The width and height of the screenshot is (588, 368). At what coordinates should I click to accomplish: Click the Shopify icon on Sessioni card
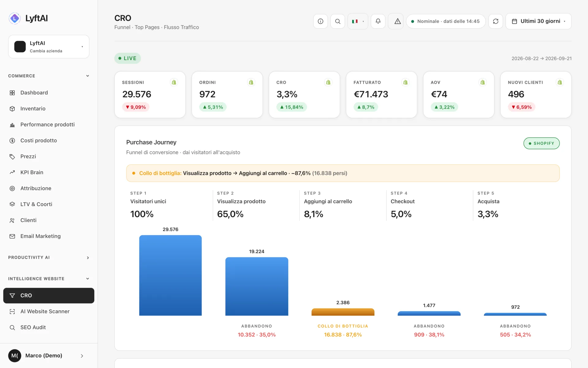click(174, 82)
